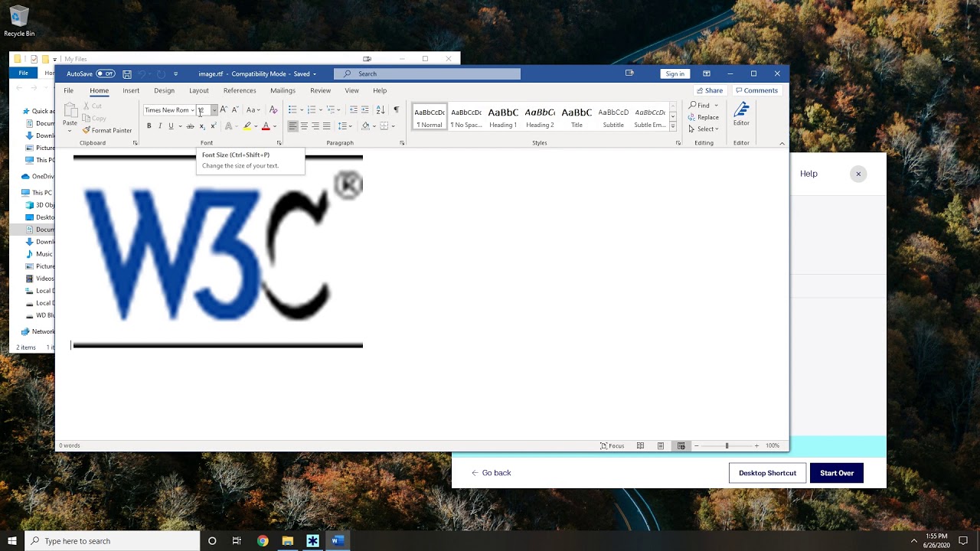Apply Subscript formatting
Viewport: 980px width, 551px height.
pos(202,126)
